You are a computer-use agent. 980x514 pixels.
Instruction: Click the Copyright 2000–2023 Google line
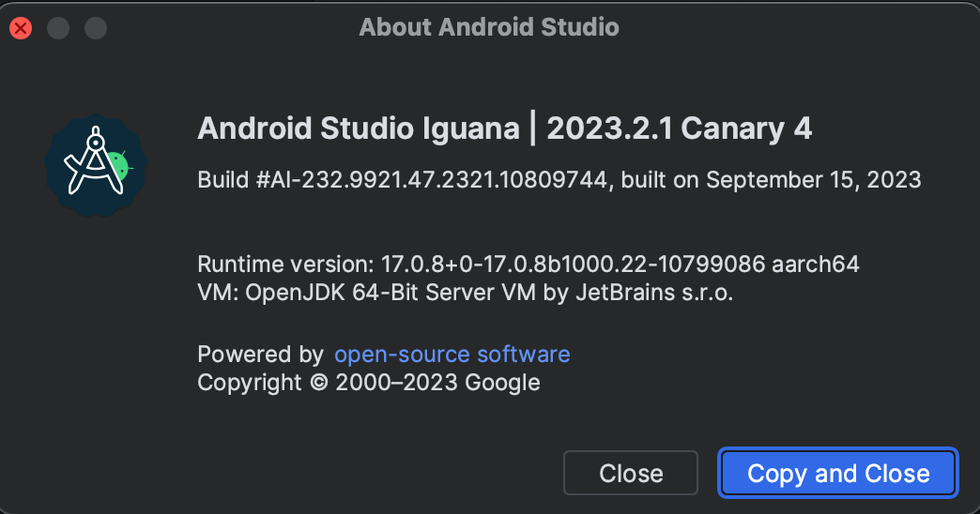point(368,383)
